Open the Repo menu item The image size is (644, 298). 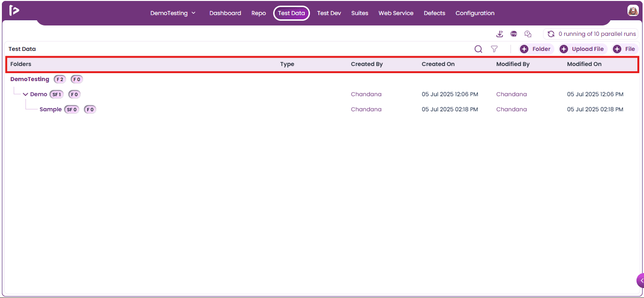coord(259,13)
